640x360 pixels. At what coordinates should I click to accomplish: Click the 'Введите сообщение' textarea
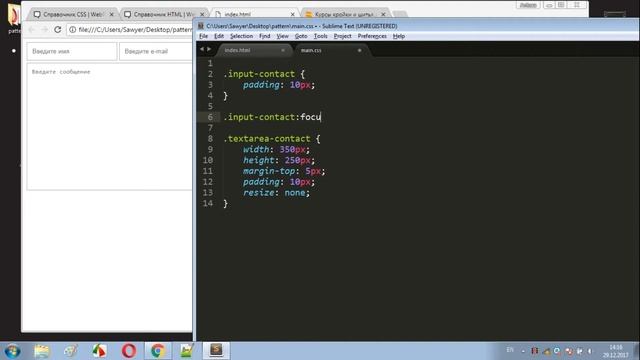tap(109, 127)
